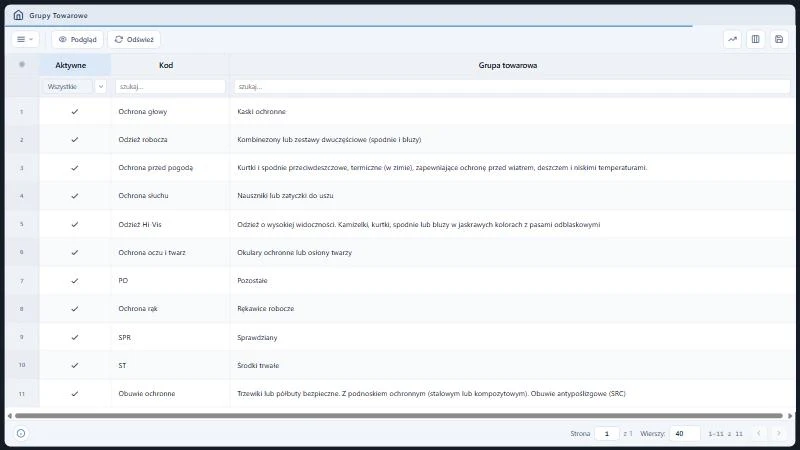Toggle active check for Ochrona oczu i twarz
The width and height of the screenshot is (800, 450).
(75, 252)
